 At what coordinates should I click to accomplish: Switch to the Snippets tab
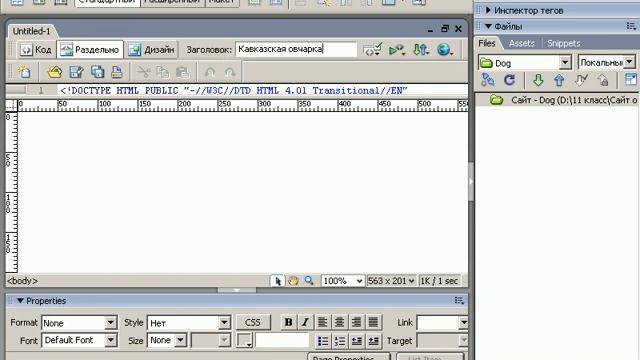pos(563,43)
